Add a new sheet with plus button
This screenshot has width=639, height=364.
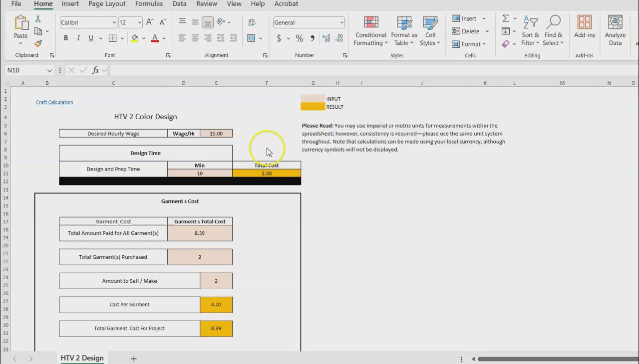click(x=133, y=359)
